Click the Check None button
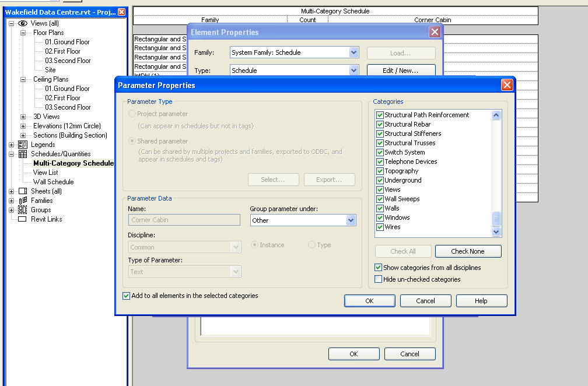The height and width of the screenshot is (386, 588). [468, 251]
